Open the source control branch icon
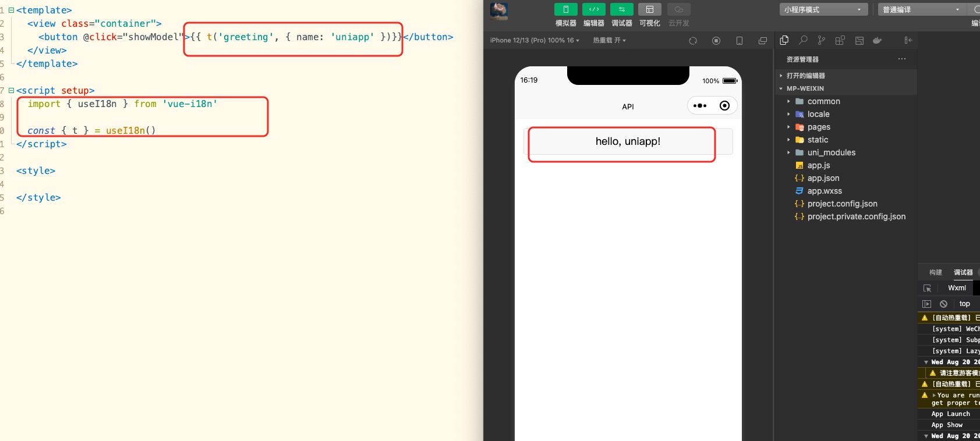The height and width of the screenshot is (441, 980). coord(821,40)
